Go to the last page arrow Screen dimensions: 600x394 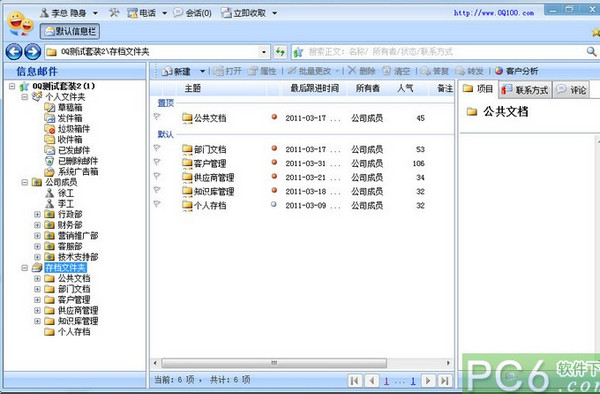(444, 380)
